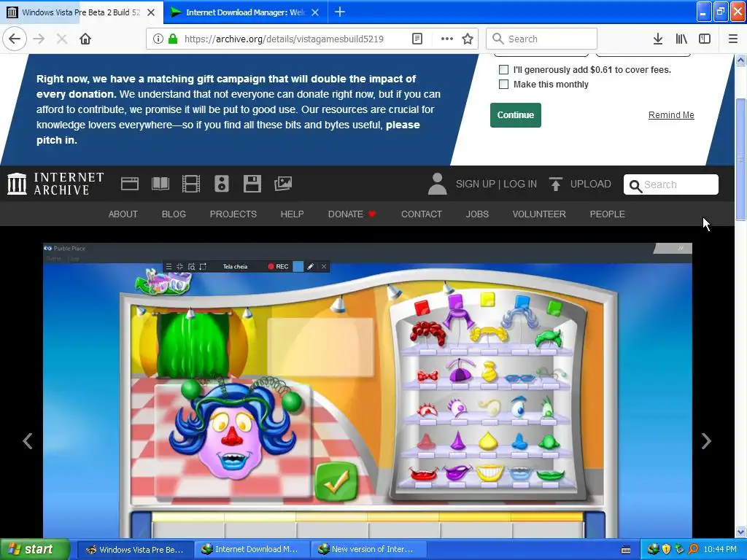The height and width of the screenshot is (560, 747).
Task: Click the Internet Archive Search box
Action: click(671, 184)
